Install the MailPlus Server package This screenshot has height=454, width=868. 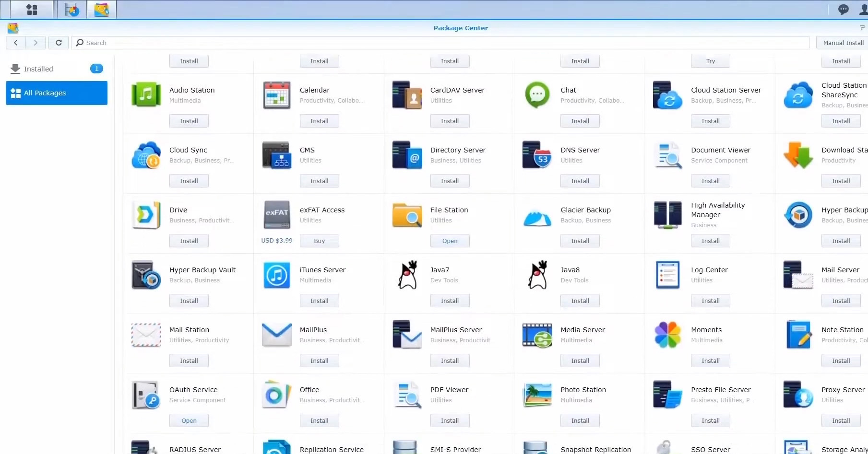(x=450, y=361)
